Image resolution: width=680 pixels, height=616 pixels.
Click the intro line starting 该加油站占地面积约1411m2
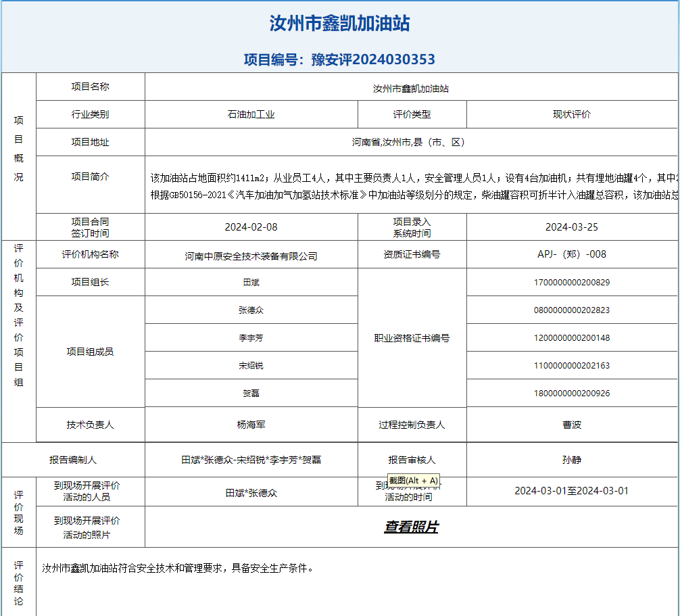[414, 178]
